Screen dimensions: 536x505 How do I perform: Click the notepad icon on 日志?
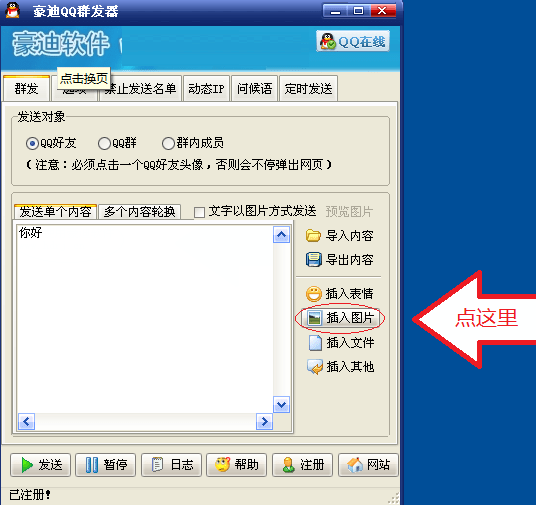[157, 465]
